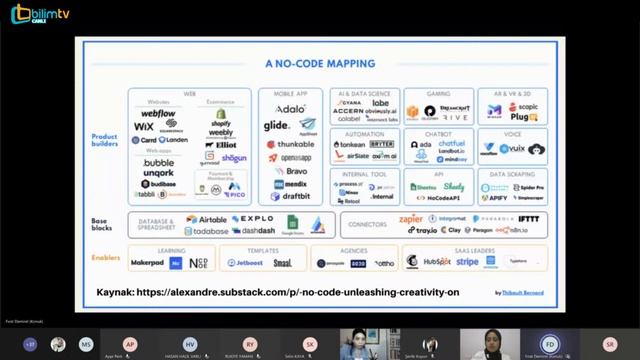Viewport: 640px width, 360px height.
Task: Click the Adalo logo under Mobile App
Action: (290, 109)
